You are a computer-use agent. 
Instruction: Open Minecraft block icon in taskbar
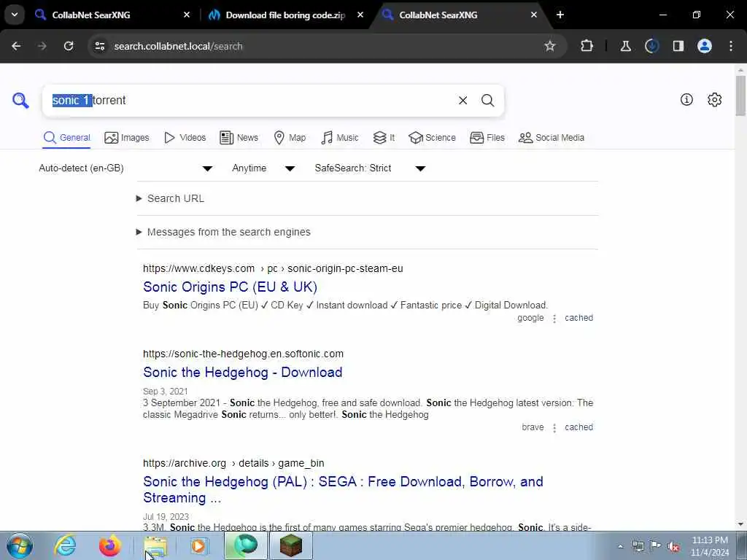[x=290, y=545]
